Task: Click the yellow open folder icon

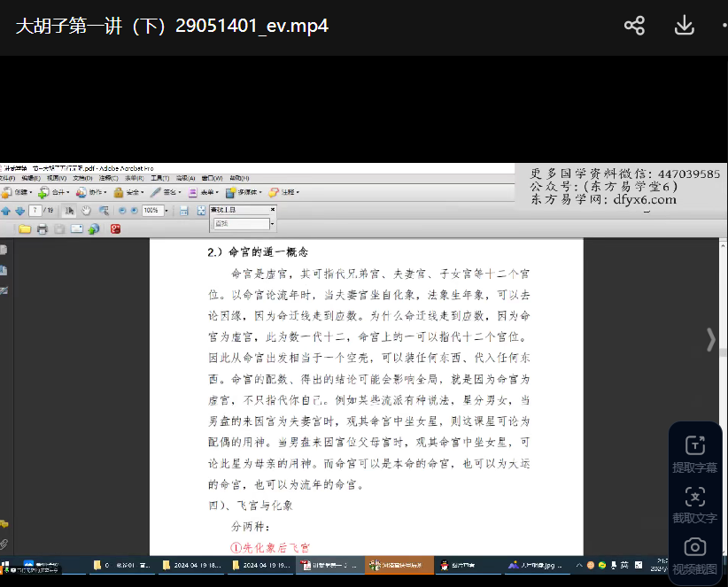Action: pyautogui.click(x=25, y=229)
